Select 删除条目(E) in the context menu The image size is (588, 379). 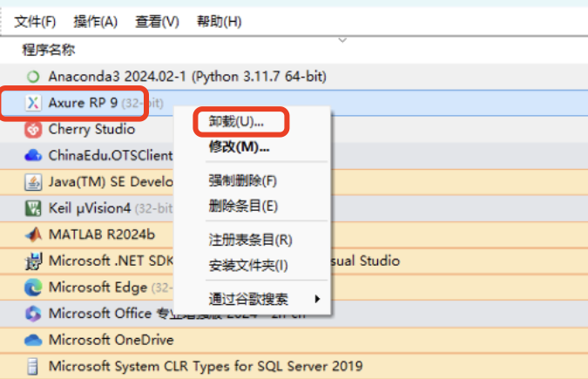[x=243, y=206]
